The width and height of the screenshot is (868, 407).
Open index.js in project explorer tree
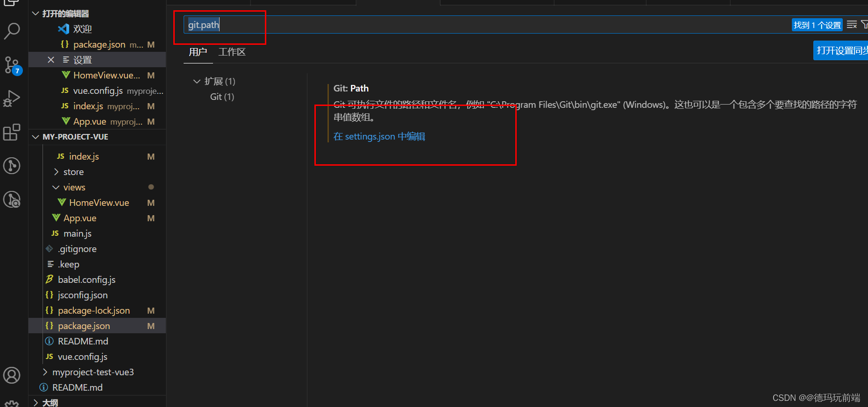[x=97, y=156]
